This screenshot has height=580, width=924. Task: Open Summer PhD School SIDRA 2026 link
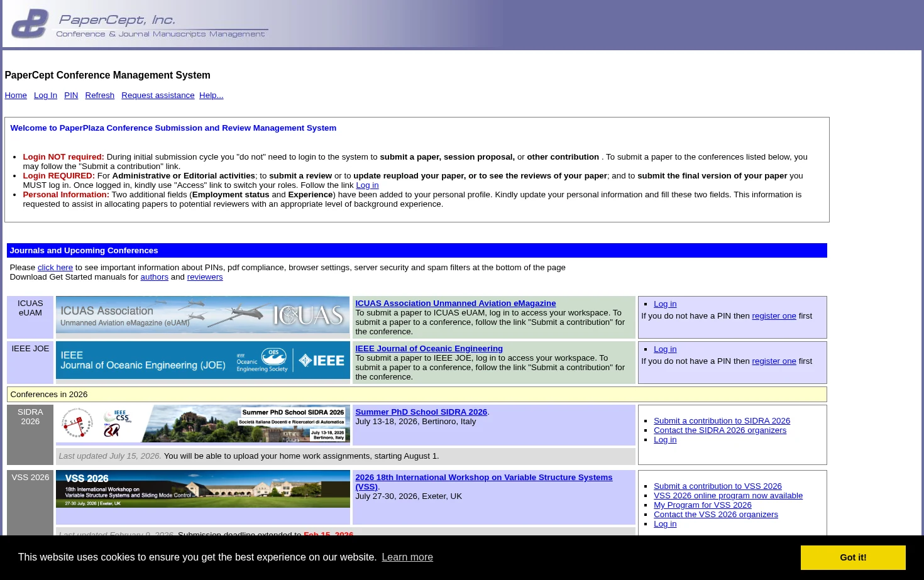[x=421, y=412]
